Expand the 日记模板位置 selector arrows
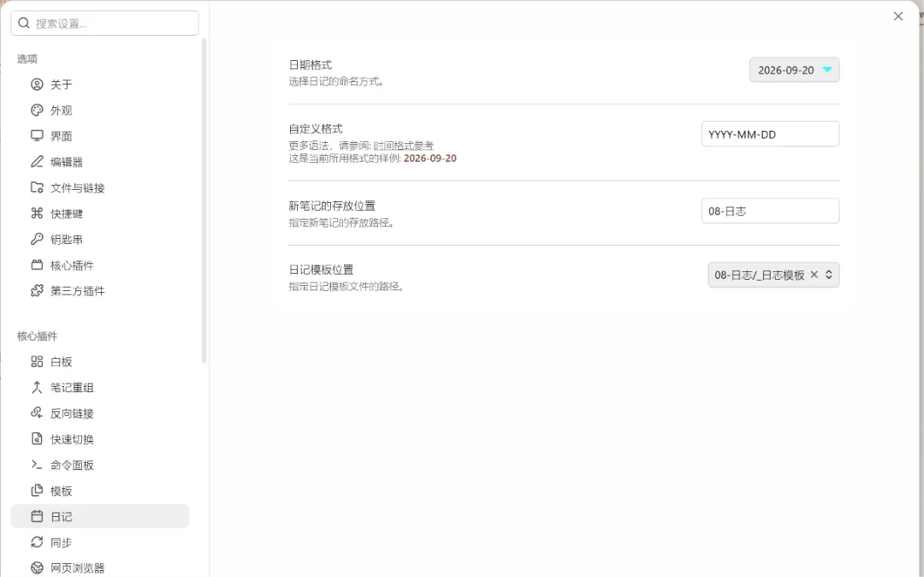The image size is (924, 577). pos(828,275)
